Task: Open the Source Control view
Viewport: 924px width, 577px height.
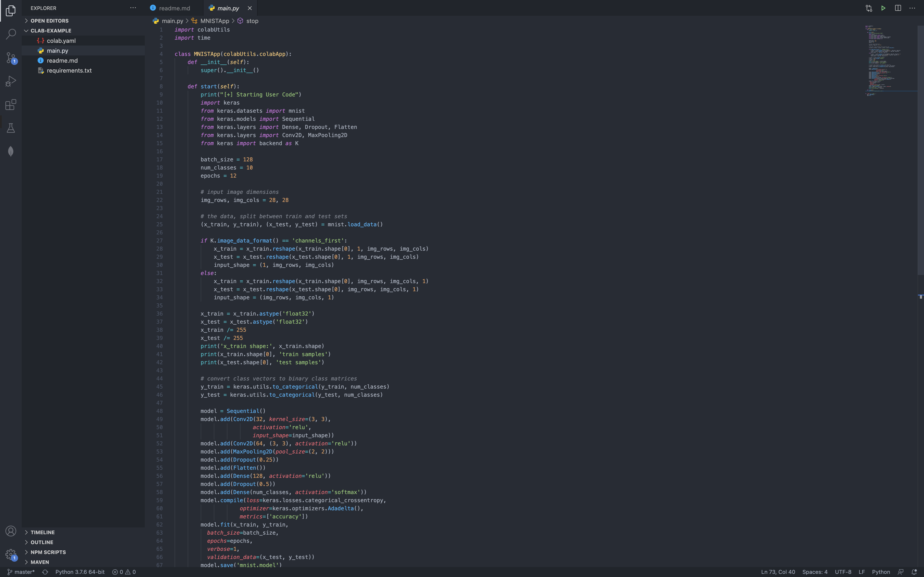Action: point(11,58)
